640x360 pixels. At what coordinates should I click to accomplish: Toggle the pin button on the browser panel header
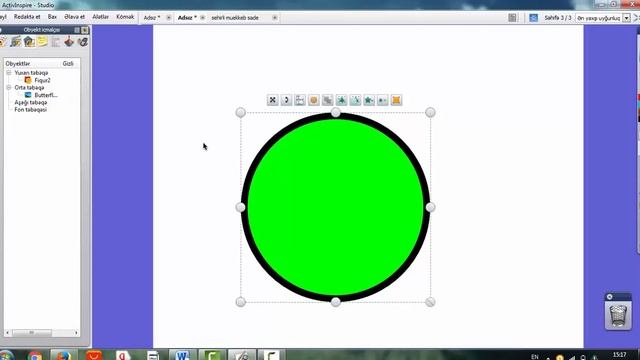(84, 30)
